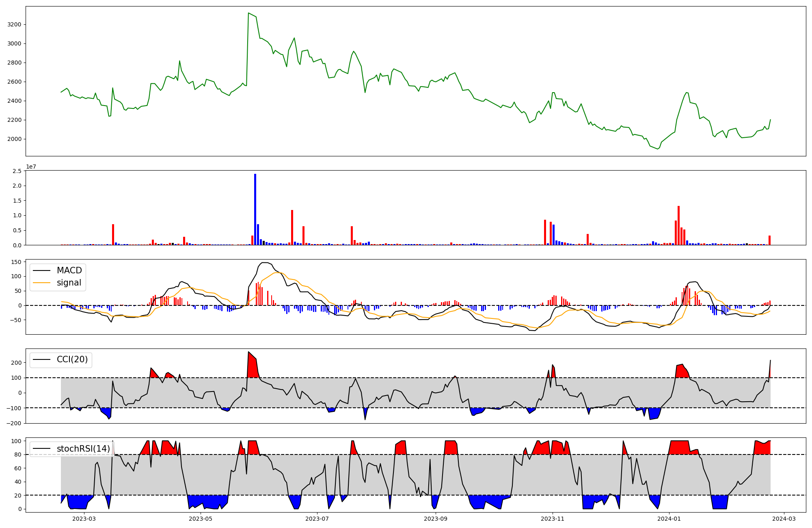Click the 2023-03 date axis label
Screen dimensions: 812x528
click(x=84, y=519)
